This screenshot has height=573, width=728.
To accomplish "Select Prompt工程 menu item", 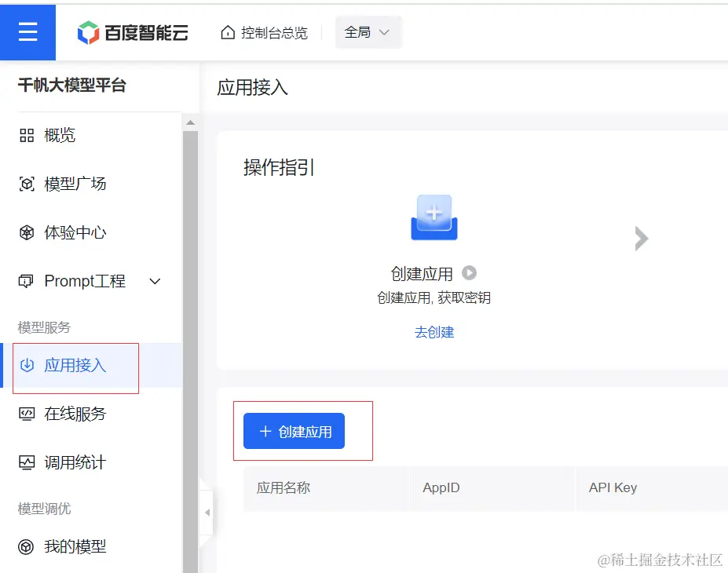I will 85,281.
